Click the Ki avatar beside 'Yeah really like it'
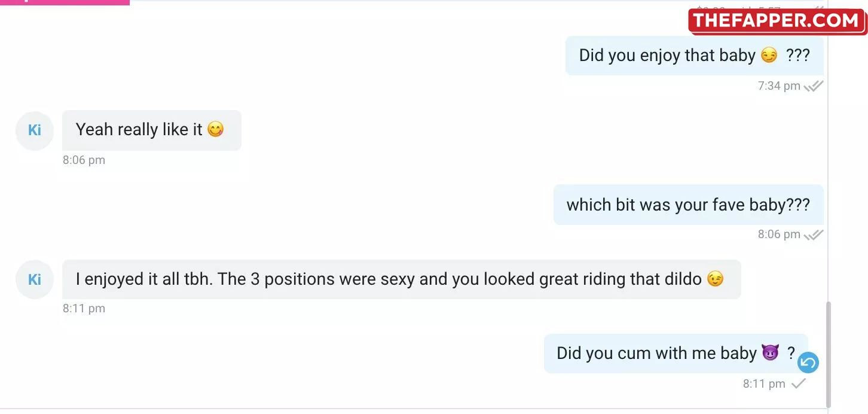The width and height of the screenshot is (868, 414). (35, 130)
